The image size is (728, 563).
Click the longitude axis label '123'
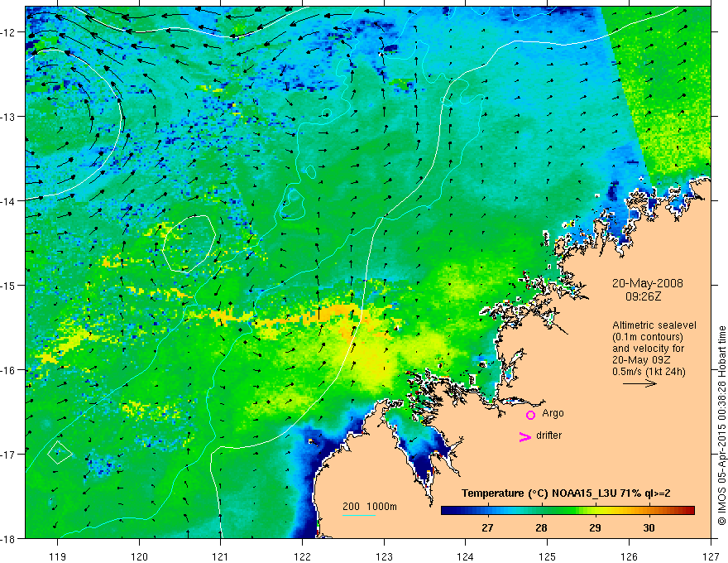tap(384, 556)
